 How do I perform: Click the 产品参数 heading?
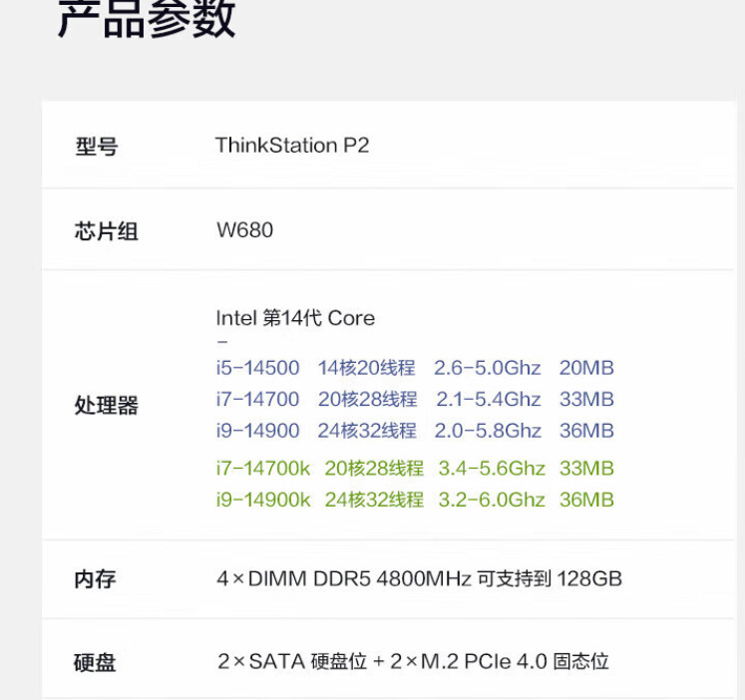point(147,20)
